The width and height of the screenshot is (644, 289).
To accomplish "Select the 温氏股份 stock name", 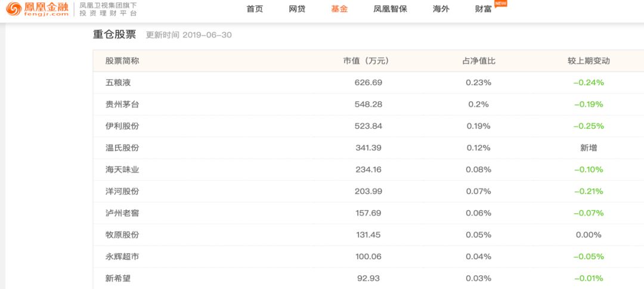I will tap(122, 148).
